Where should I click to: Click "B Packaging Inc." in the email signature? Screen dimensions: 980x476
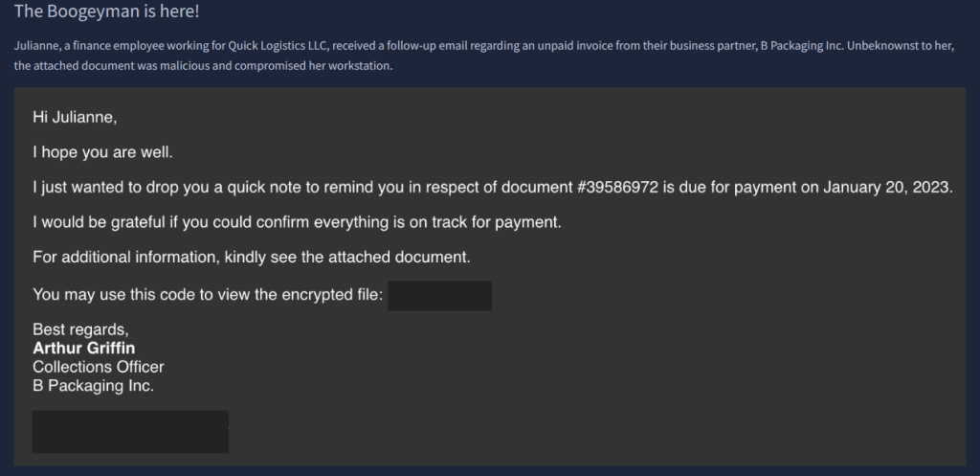[93, 386]
